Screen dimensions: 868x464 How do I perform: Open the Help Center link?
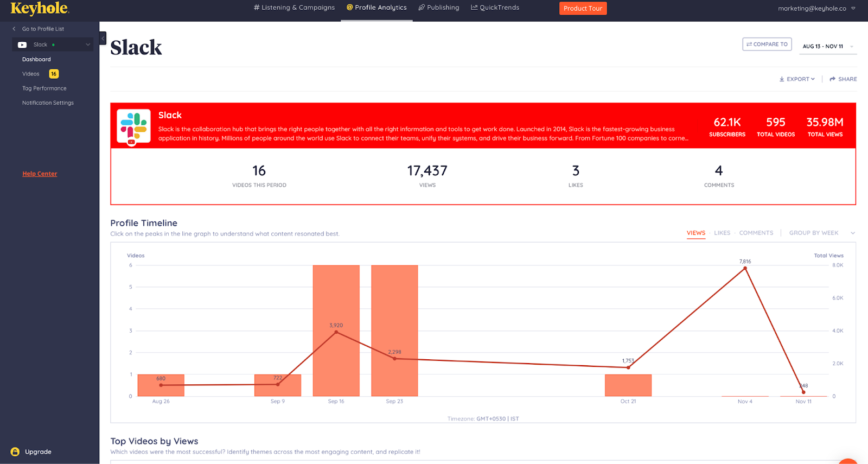(x=40, y=174)
